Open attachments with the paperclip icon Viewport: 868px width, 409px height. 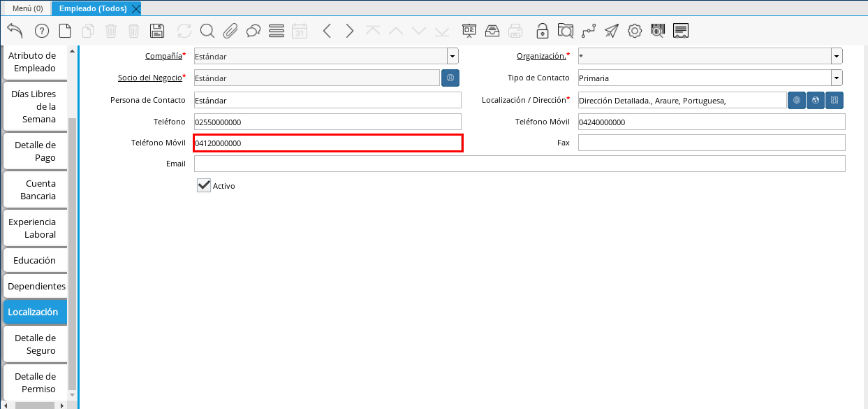(x=230, y=31)
